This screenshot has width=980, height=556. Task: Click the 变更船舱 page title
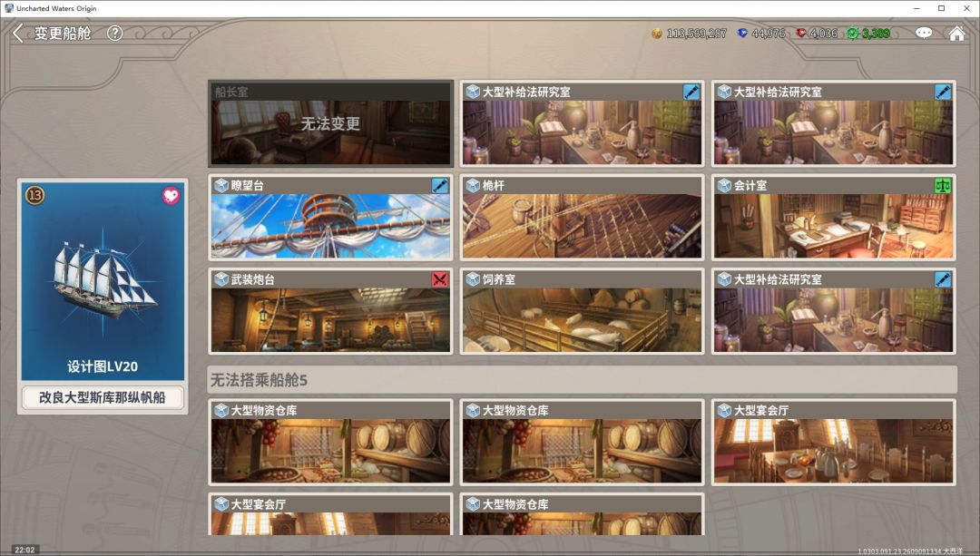pyautogui.click(x=63, y=34)
